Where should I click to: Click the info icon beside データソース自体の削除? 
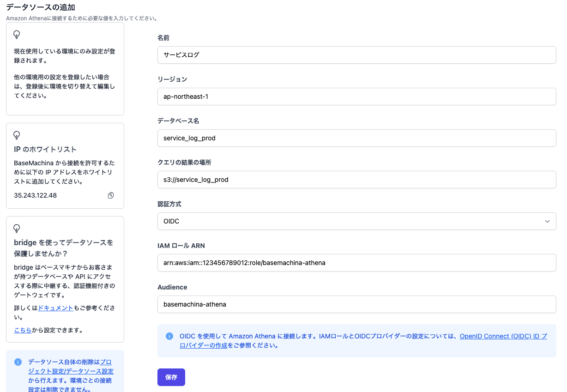coord(18,362)
